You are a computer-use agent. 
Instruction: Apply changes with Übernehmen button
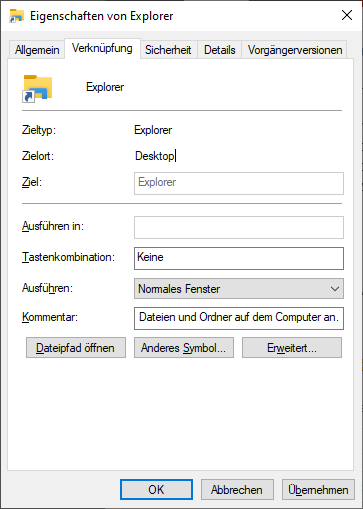[x=318, y=490]
